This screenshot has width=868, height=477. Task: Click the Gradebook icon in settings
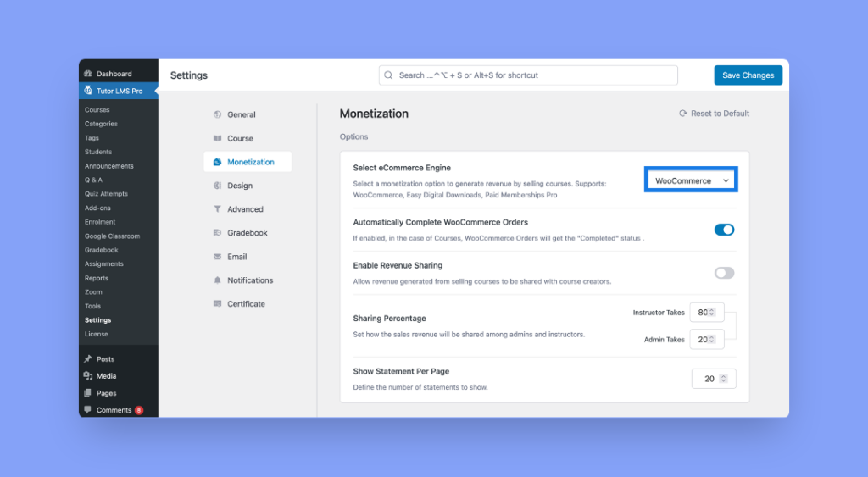point(218,233)
